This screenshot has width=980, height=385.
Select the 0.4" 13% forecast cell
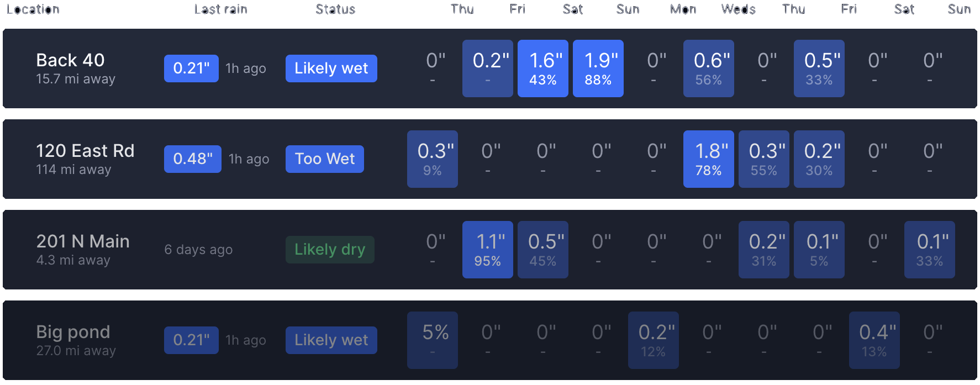(x=874, y=340)
